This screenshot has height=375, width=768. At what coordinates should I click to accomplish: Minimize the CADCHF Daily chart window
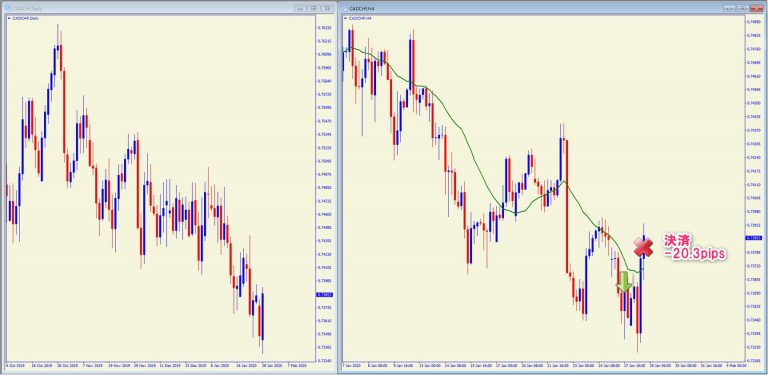(x=300, y=8)
